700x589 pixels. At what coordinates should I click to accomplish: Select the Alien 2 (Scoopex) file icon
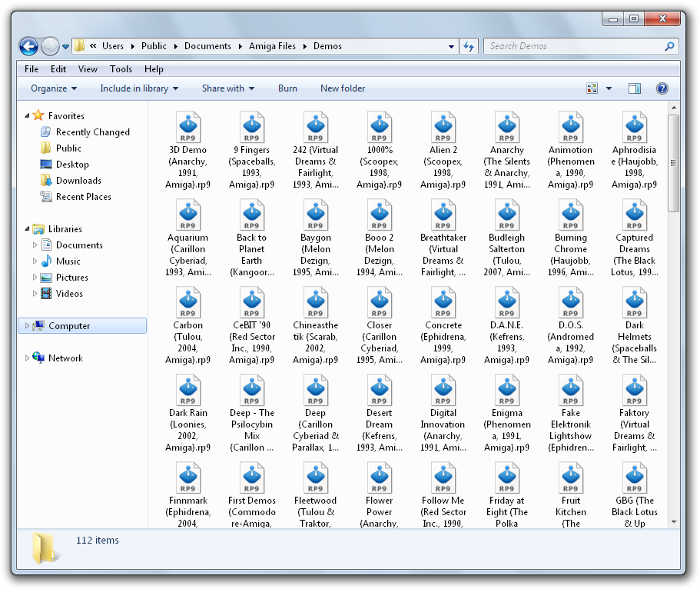click(x=443, y=128)
